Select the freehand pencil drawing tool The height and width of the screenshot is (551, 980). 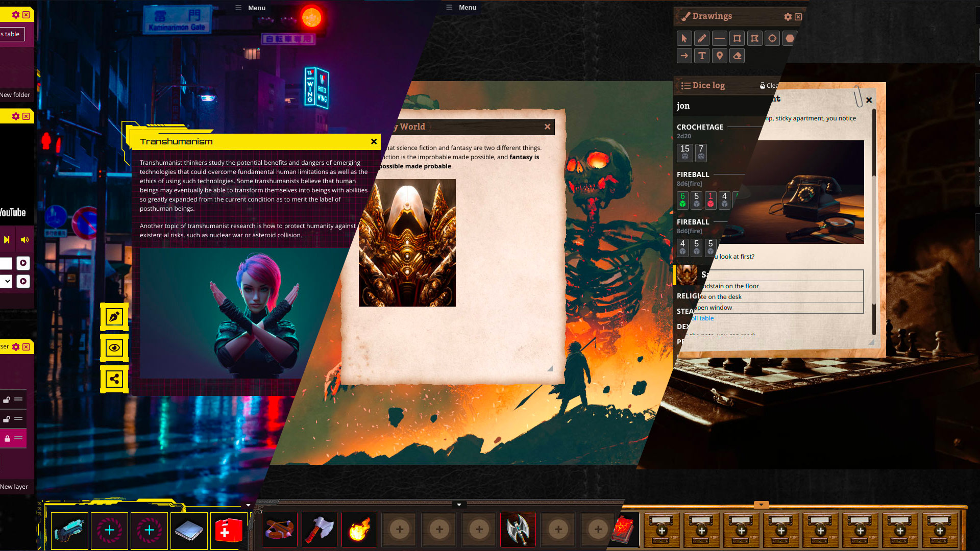702,38
